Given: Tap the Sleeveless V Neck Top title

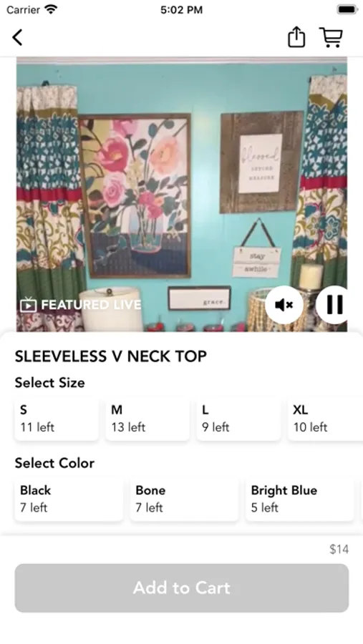Looking at the screenshot, I should tap(110, 356).
